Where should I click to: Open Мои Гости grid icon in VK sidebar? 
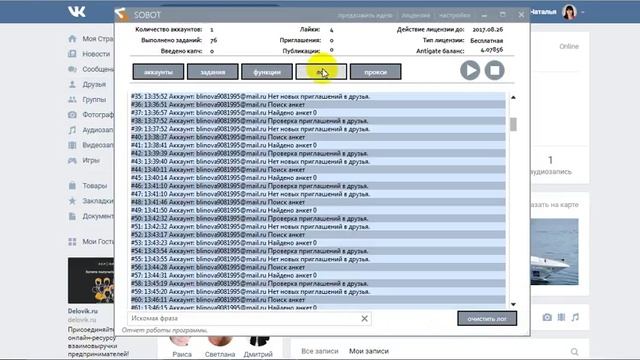(72, 242)
